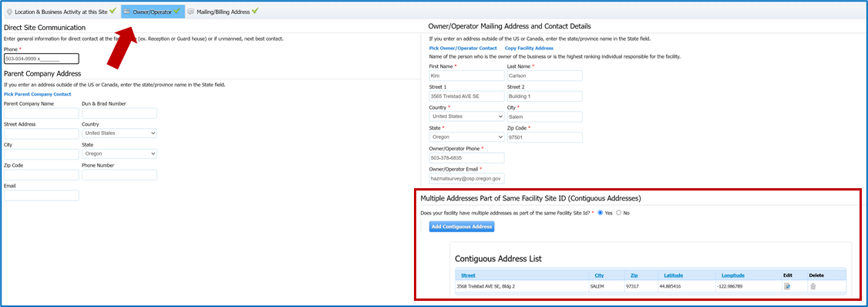
Task: Open Location & Business Activity at this Site tab
Action: point(61,11)
